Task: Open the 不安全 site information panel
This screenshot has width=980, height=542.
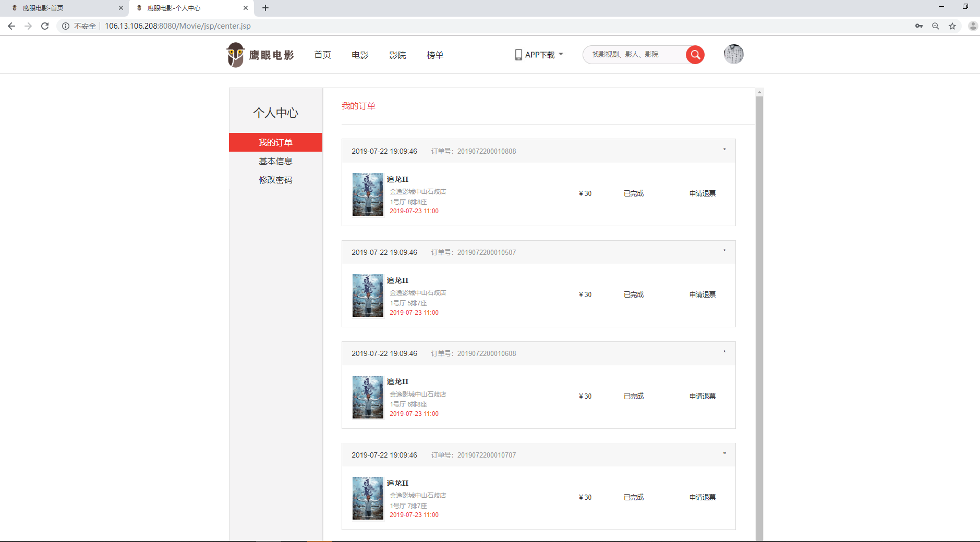Action: pyautogui.click(x=84, y=26)
